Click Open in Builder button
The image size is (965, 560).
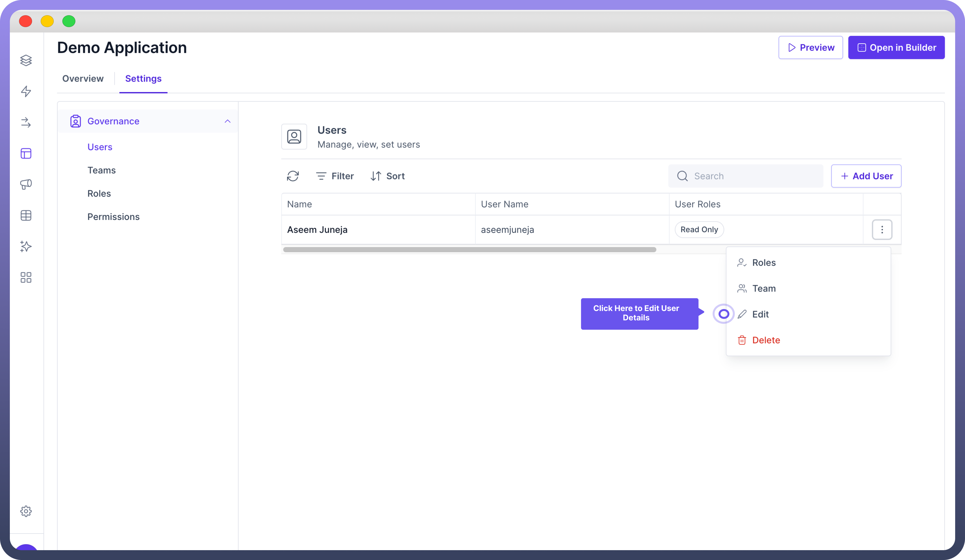point(896,47)
